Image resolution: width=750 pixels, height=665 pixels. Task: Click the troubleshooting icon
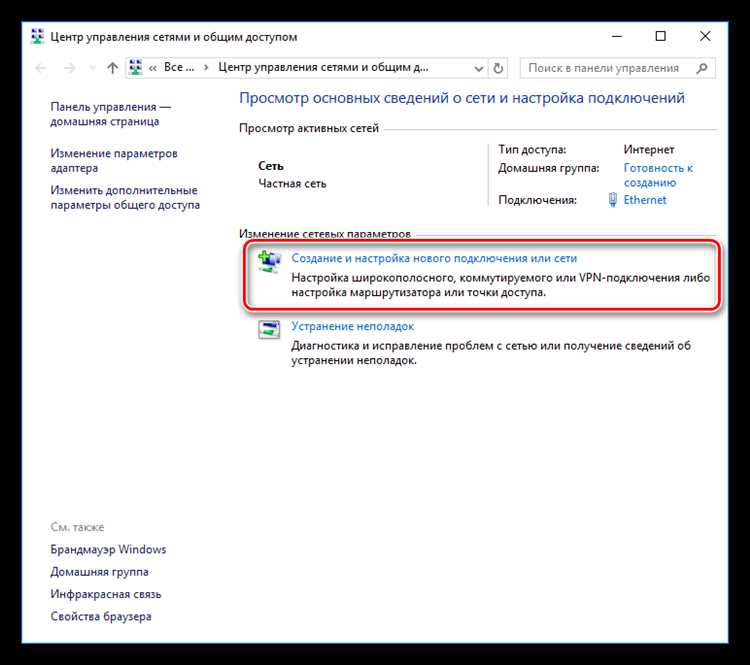point(269,329)
